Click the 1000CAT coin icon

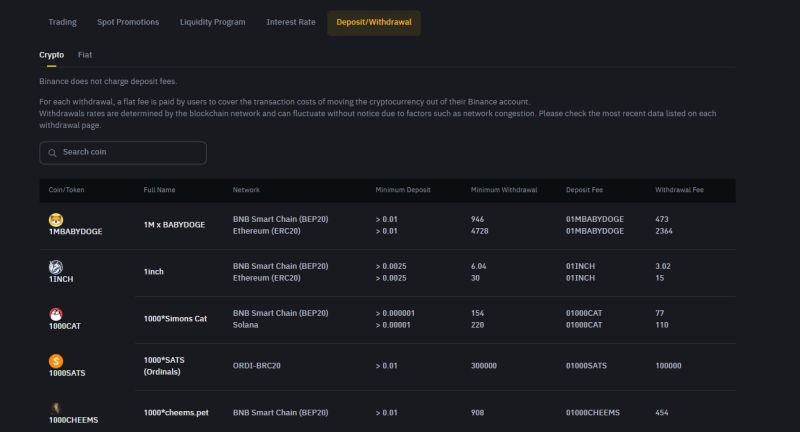coord(56,314)
